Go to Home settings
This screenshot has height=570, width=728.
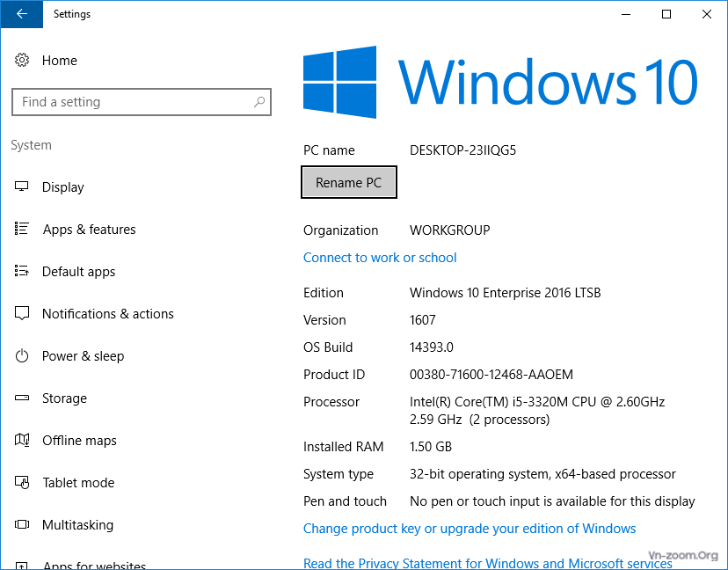tap(60, 61)
